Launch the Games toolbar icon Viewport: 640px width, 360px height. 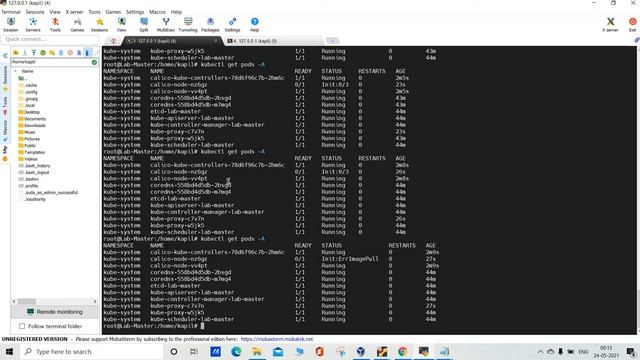77,24
